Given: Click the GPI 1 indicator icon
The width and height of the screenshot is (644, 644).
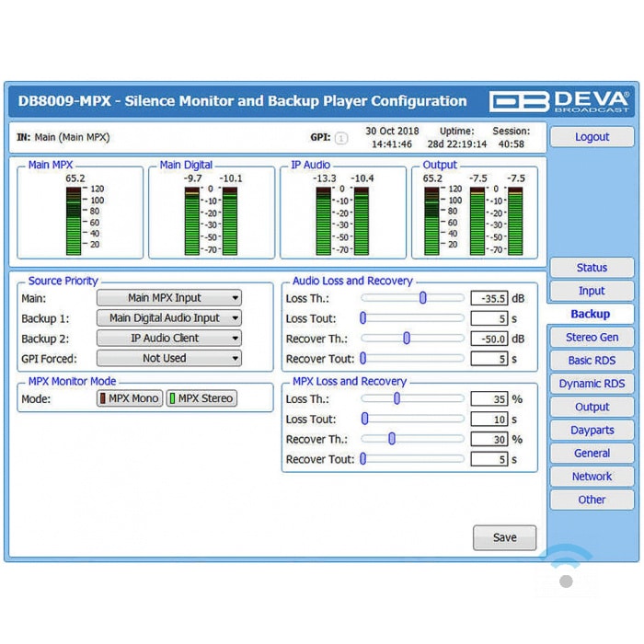Looking at the screenshot, I should click(341, 139).
